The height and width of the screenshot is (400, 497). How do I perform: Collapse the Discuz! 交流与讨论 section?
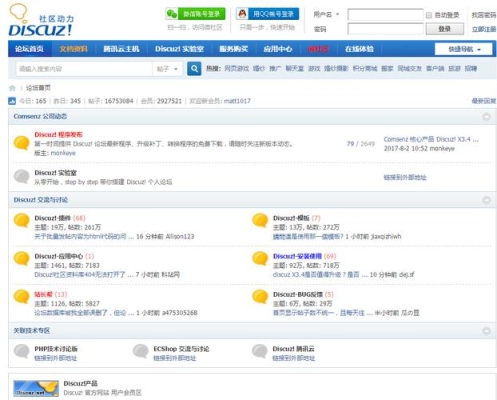[486, 200]
